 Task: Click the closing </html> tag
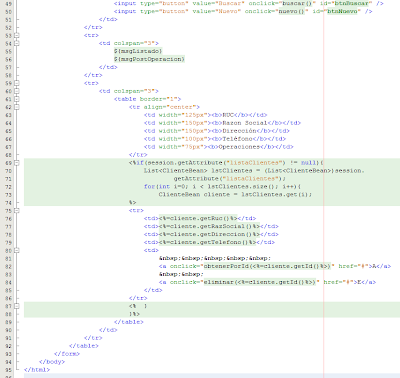[37, 370]
